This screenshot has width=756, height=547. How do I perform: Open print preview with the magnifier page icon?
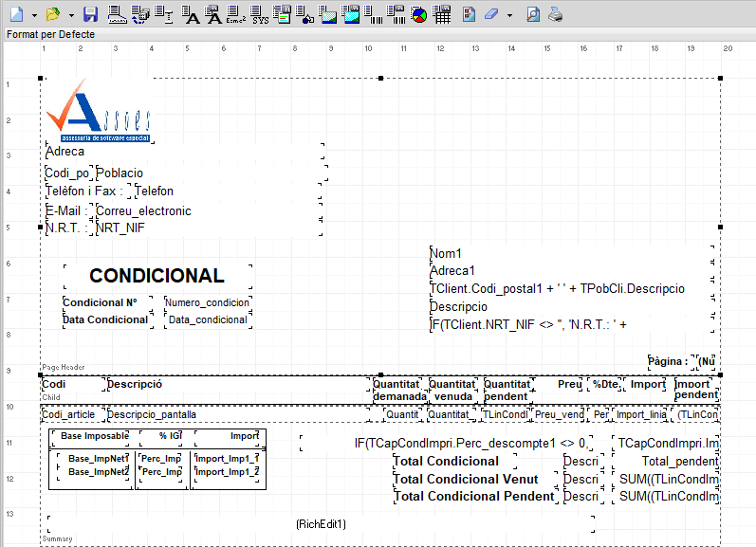[533, 14]
